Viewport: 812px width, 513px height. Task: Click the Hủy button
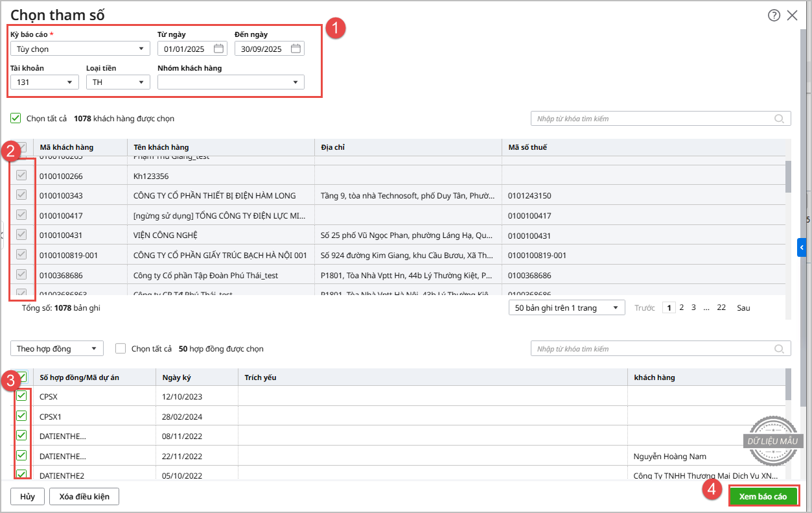coord(27,497)
